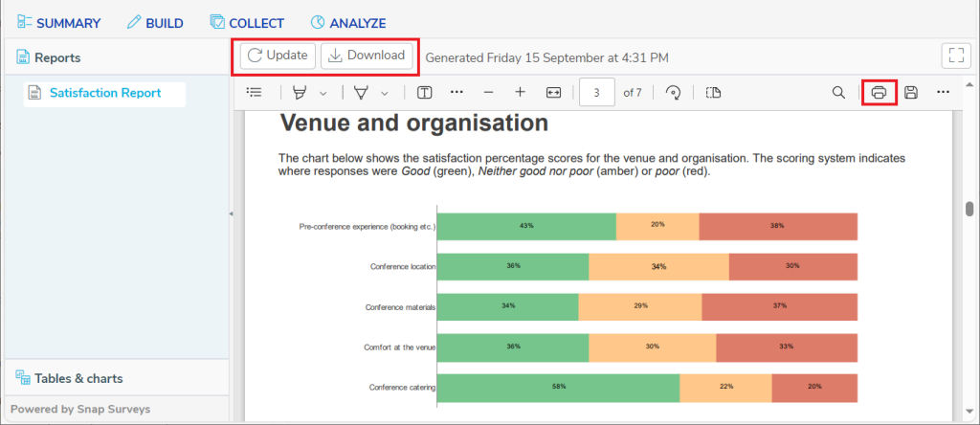Click the Conference catering label

click(403, 387)
